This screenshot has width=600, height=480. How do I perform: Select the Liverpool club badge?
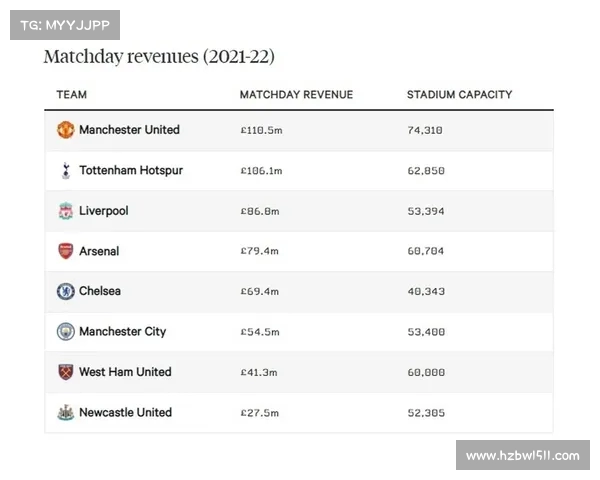click(x=66, y=211)
